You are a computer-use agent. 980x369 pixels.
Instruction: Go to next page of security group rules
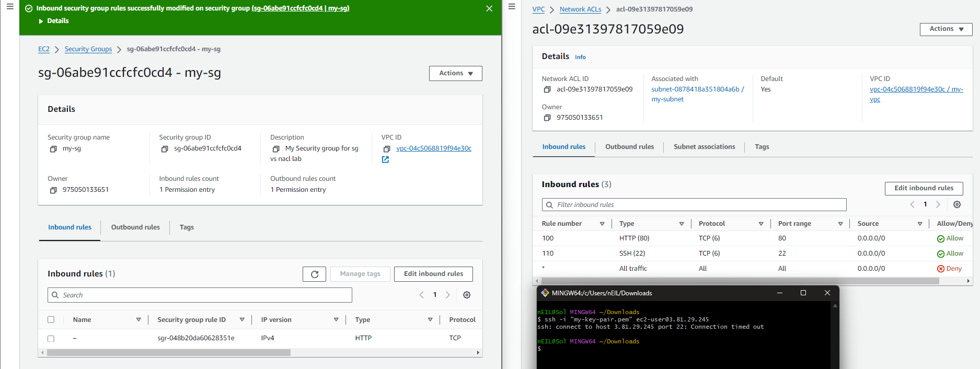[448, 295]
